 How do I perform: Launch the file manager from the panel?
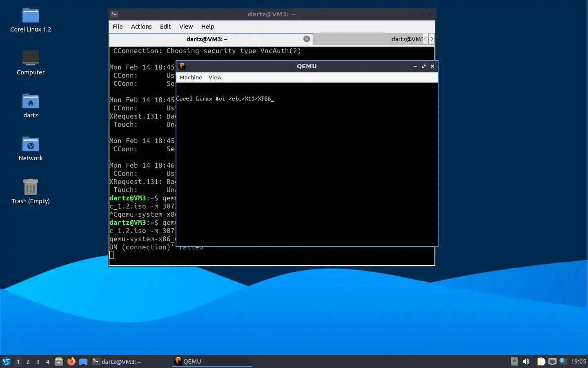pos(59,361)
